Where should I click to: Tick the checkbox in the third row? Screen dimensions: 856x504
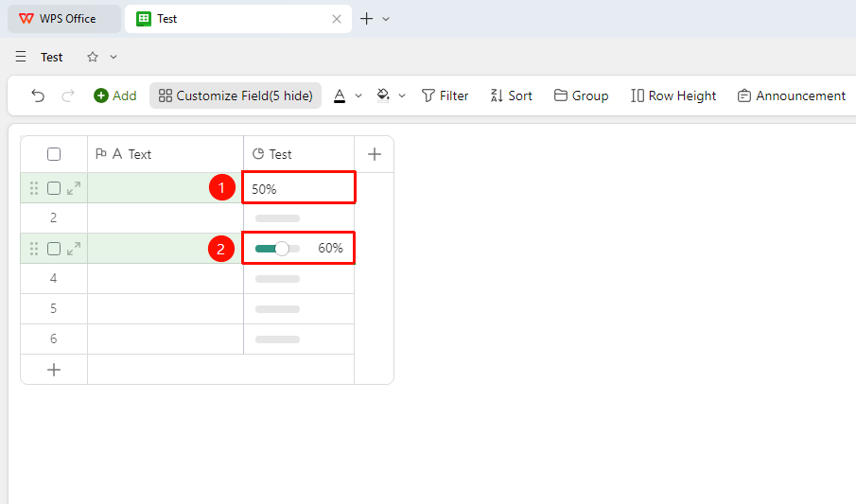(54, 249)
